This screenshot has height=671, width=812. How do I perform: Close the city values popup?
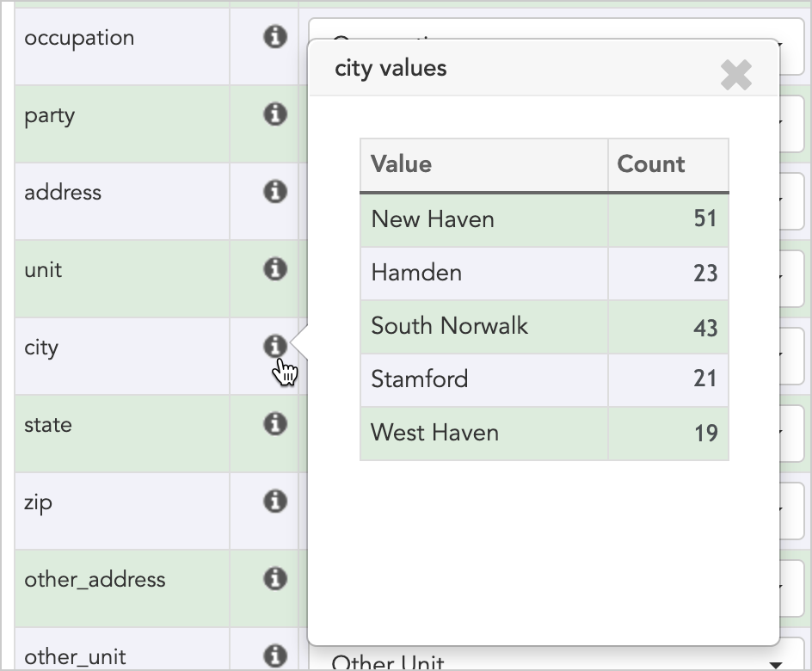point(736,75)
